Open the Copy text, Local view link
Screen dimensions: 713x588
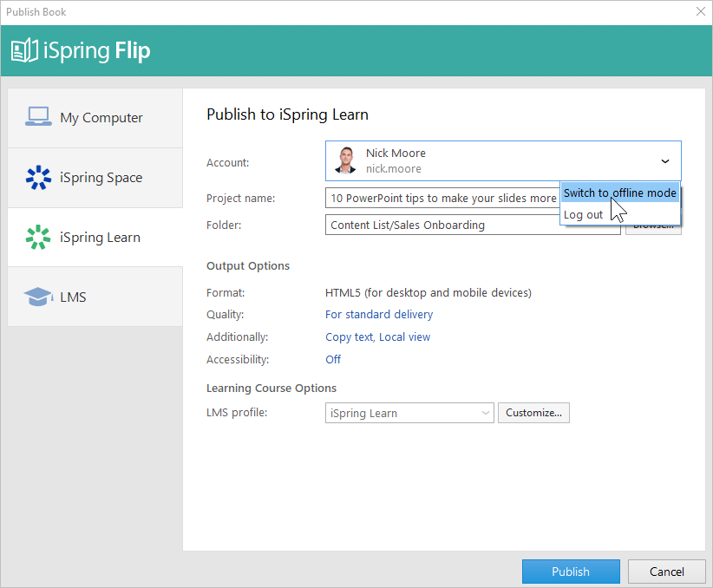[377, 337]
